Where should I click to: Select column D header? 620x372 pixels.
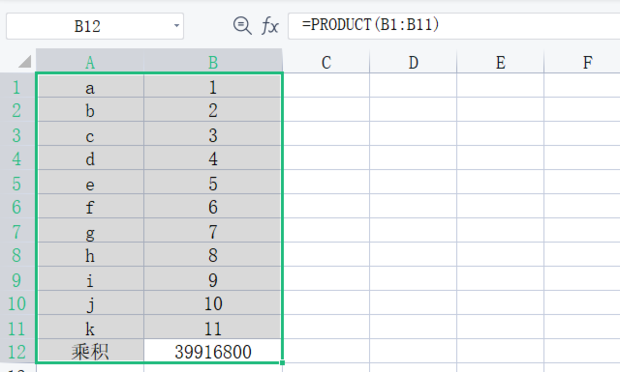pos(413,62)
